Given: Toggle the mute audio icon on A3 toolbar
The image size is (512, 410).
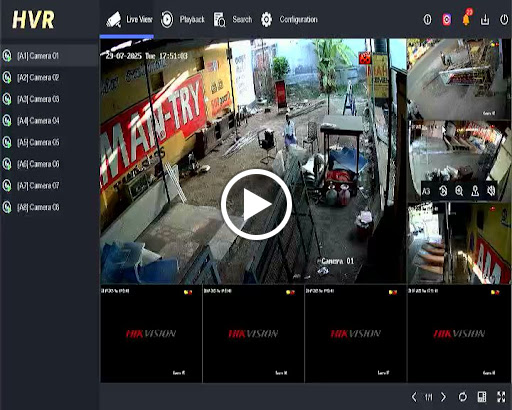Looking at the screenshot, I should pyautogui.click(x=491, y=191).
